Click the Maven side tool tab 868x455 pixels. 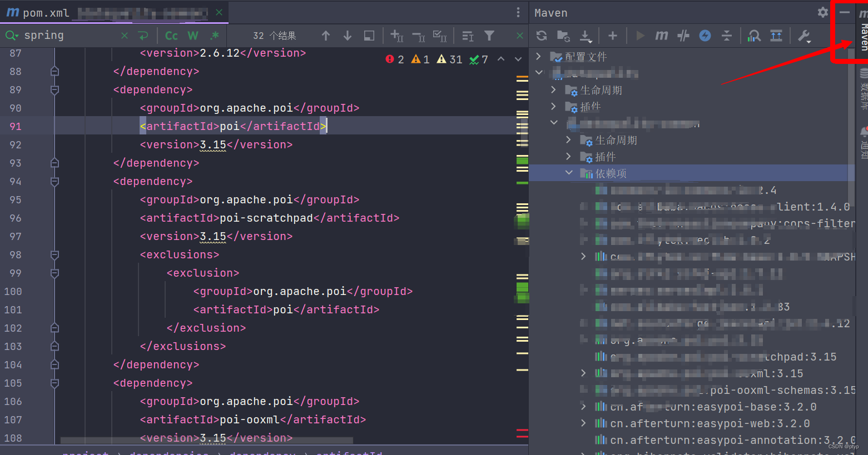click(863, 31)
